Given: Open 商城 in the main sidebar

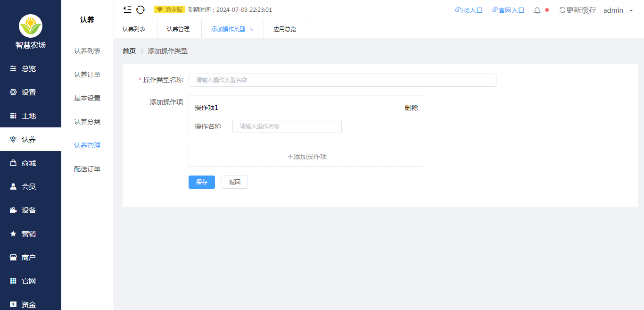Looking at the screenshot, I should 31,163.
